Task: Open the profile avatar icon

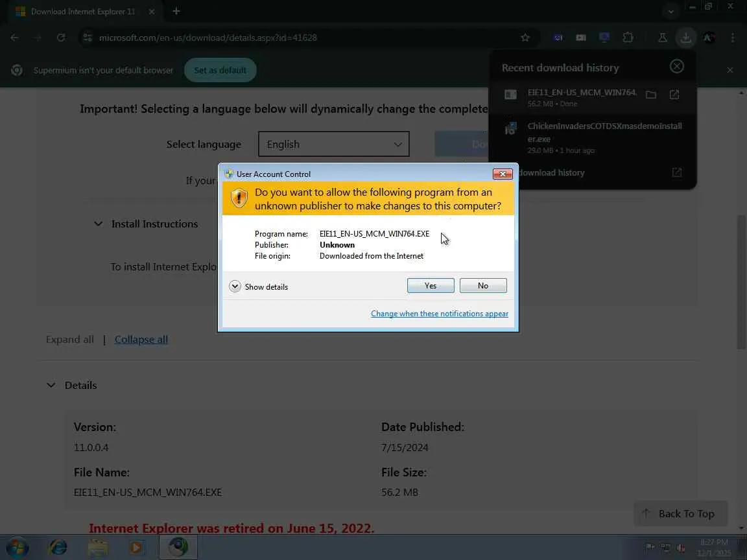Action: click(x=709, y=38)
